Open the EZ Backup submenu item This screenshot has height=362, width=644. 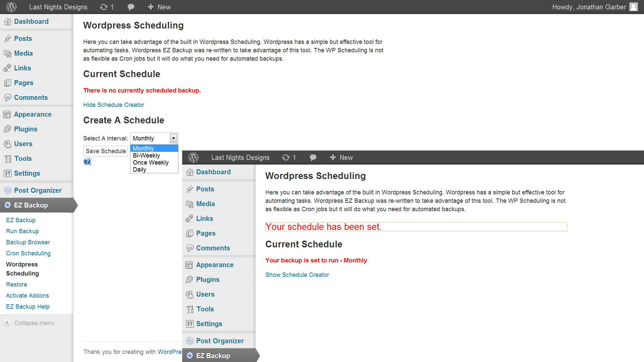21,220
